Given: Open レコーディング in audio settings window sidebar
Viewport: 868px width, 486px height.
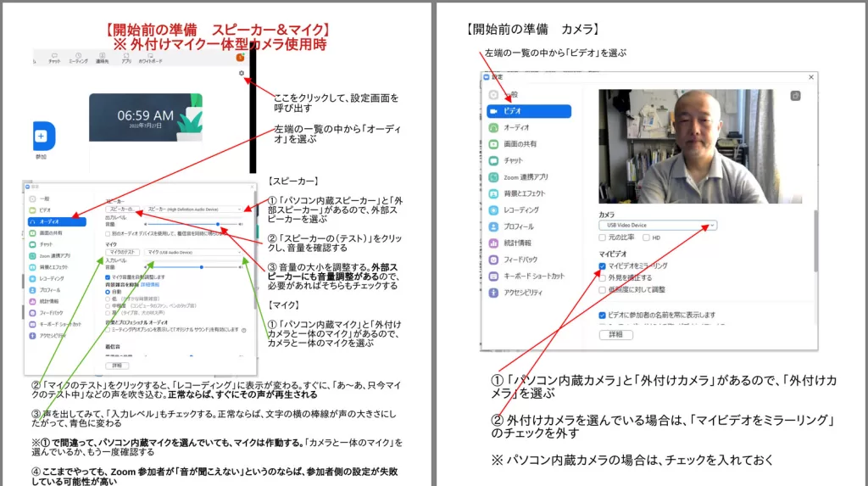Looking at the screenshot, I should [x=47, y=279].
